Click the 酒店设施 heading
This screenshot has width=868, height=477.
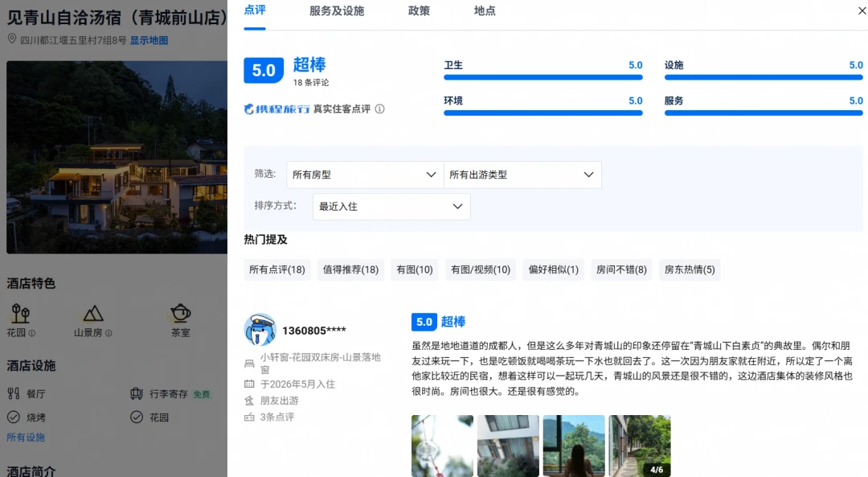pos(31,366)
